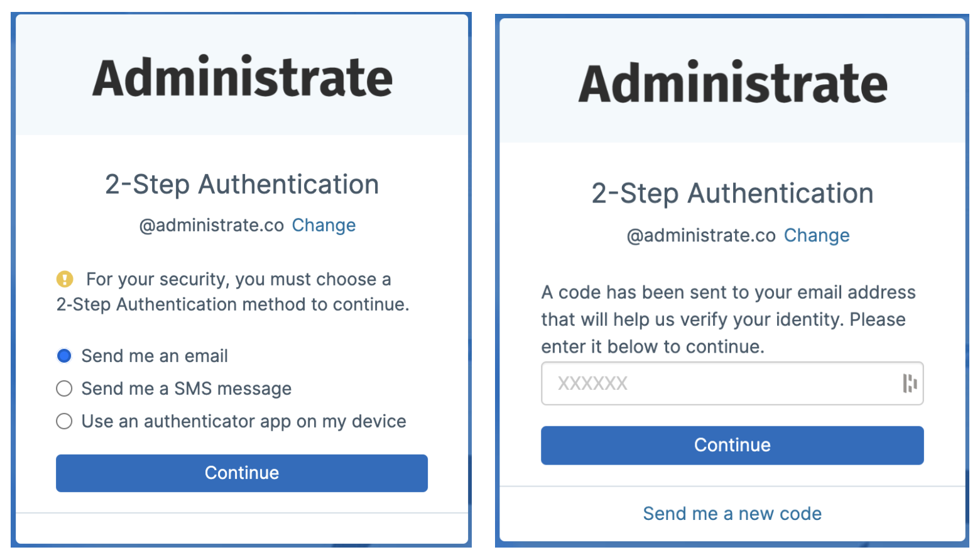Click the "2-Step Authentication" heading above radio options
980x557 pixels.
(242, 184)
